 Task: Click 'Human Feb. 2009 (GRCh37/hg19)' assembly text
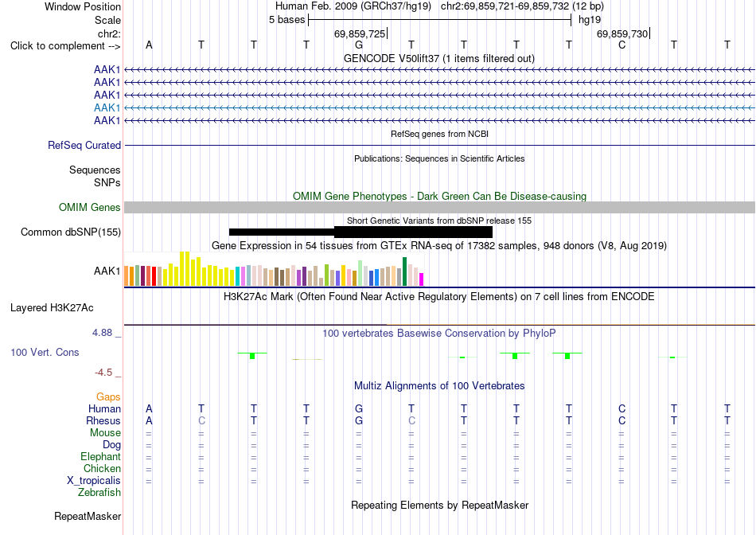[353, 6]
